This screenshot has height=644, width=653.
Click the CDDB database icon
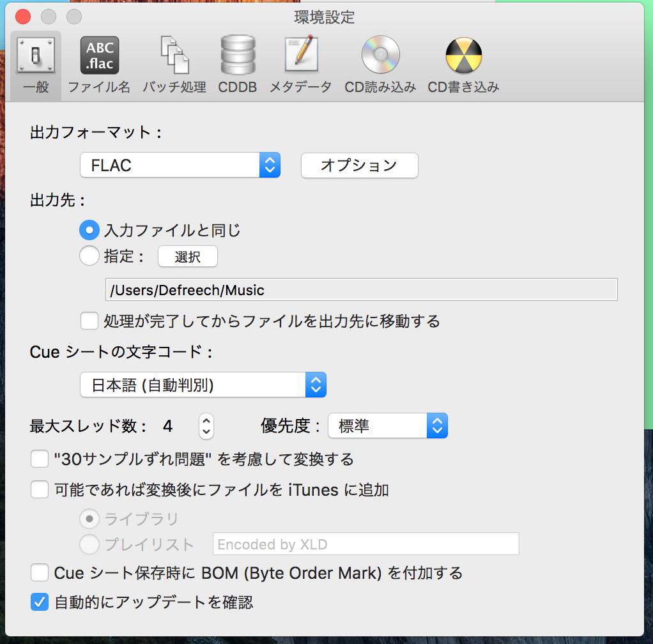238,61
